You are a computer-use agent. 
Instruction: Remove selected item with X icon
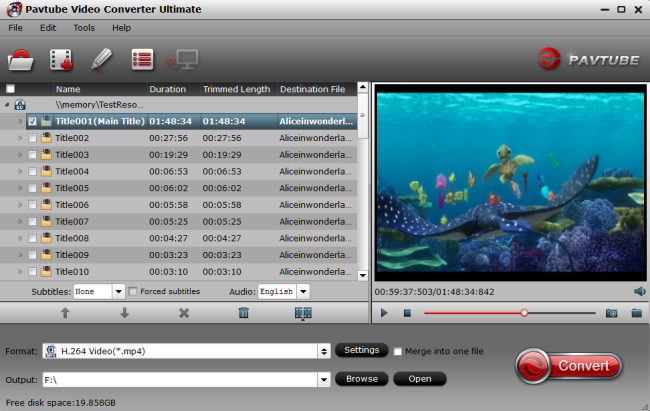pos(184,313)
